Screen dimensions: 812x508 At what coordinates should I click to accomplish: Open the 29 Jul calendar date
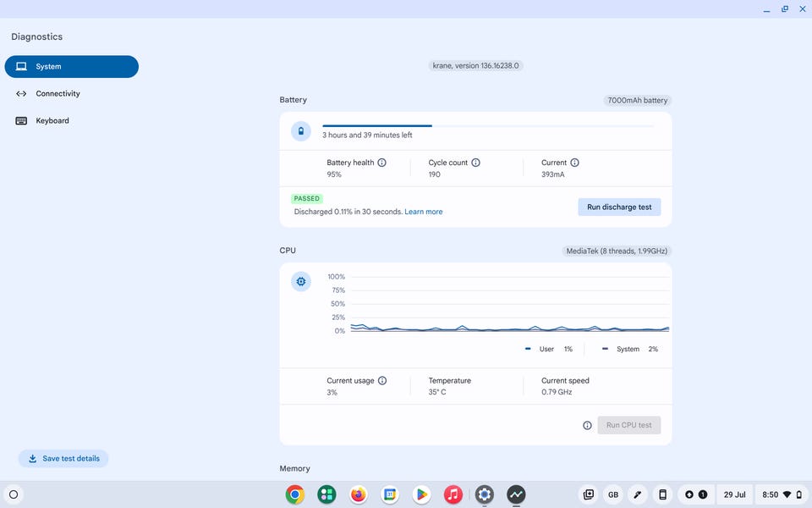tap(734, 494)
